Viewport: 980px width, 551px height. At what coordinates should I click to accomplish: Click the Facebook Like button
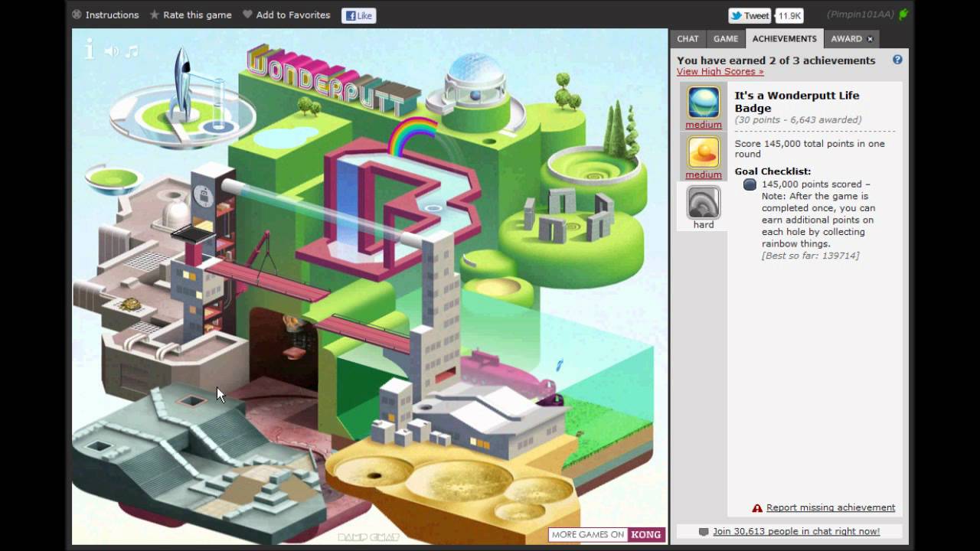[358, 15]
